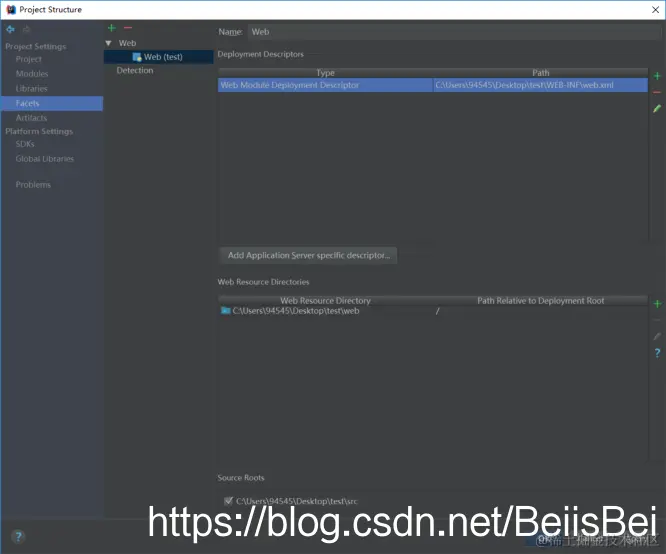Open SDKs platform settings

coord(25,144)
